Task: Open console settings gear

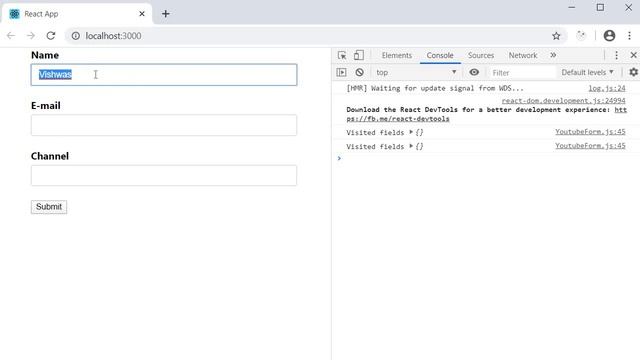Action: tap(633, 72)
